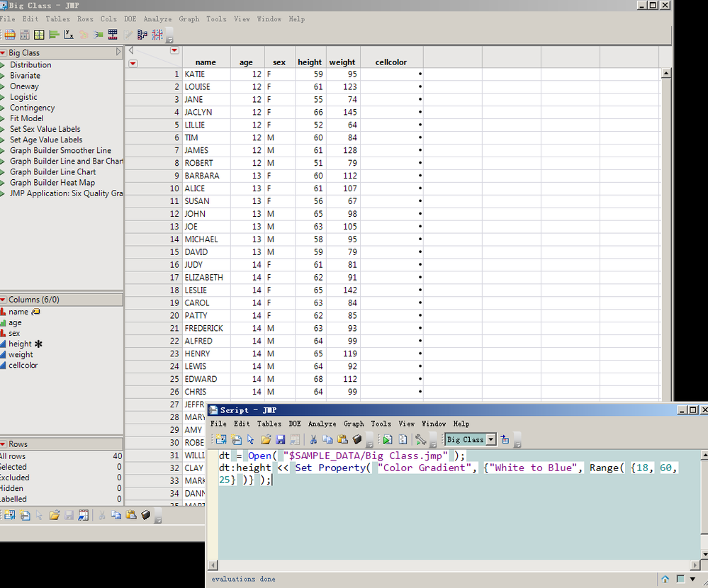Click the Cut icon in Script toolbar
Viewport: 708px width, 588px height.
[313, 440]
